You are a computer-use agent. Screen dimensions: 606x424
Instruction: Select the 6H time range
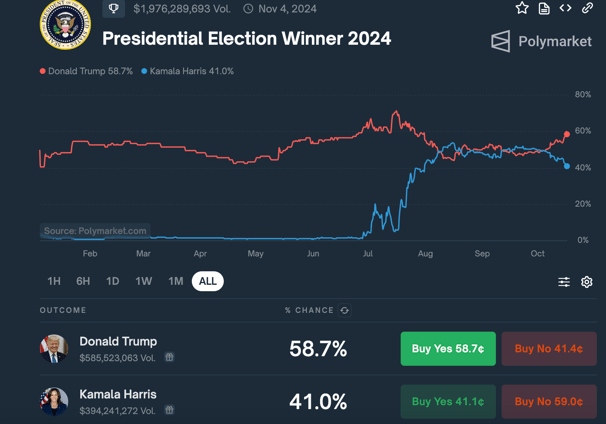pyautogui.click(x=83, y=281)
